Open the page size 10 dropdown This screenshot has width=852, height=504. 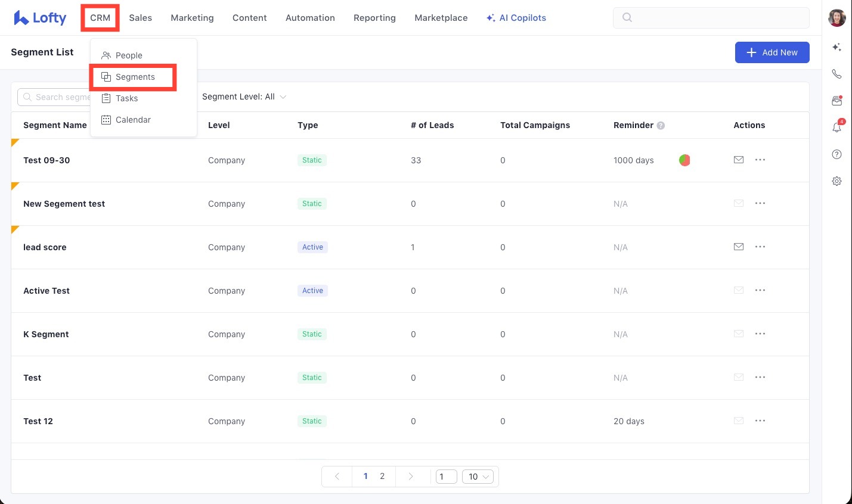(478, 477)
